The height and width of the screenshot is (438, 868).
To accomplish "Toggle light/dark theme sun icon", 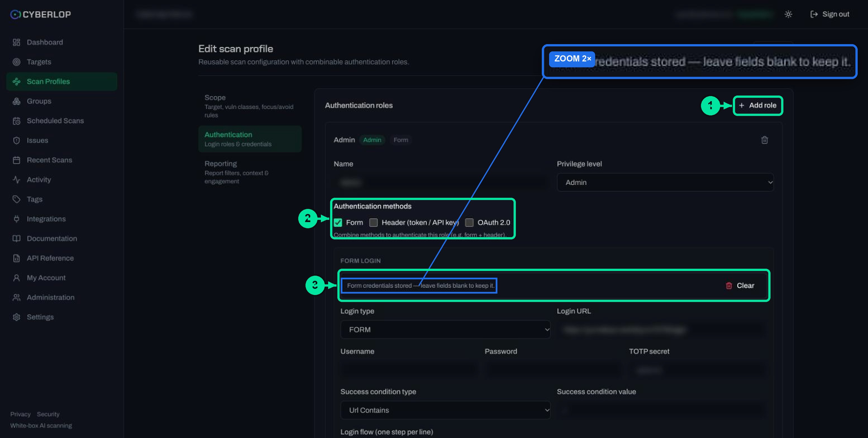I will (x=788, y=14).
